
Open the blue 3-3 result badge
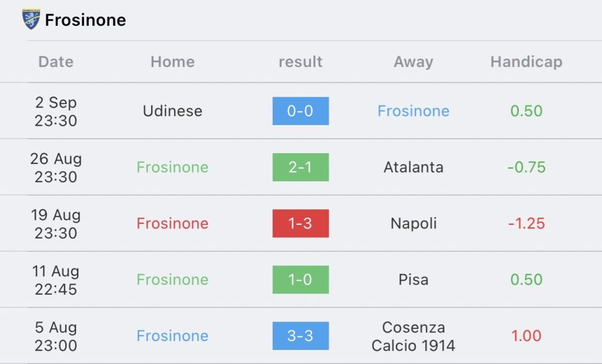(x=300, y=336)
